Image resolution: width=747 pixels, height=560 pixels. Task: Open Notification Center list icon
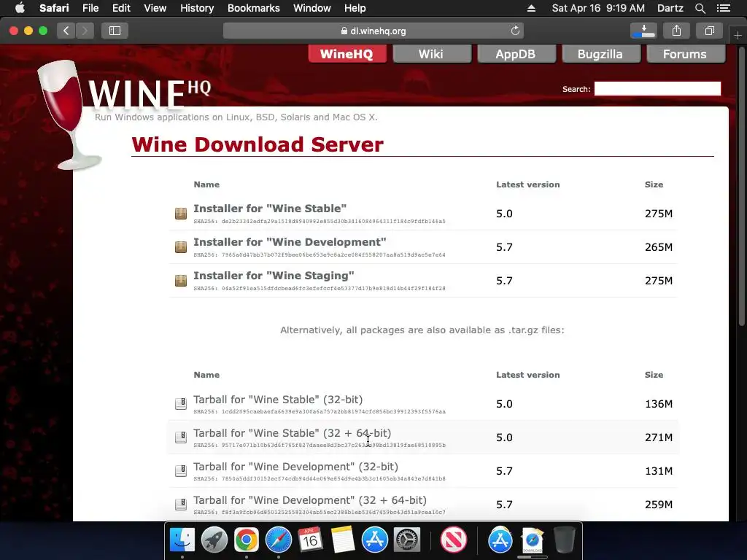(x=724, y=8)
